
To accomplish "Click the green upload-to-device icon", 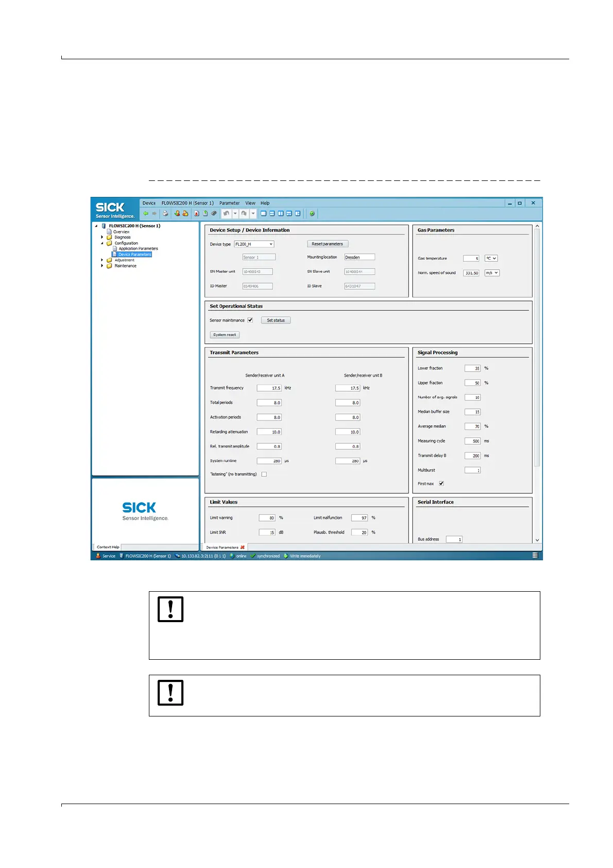I will pos(206,213).
